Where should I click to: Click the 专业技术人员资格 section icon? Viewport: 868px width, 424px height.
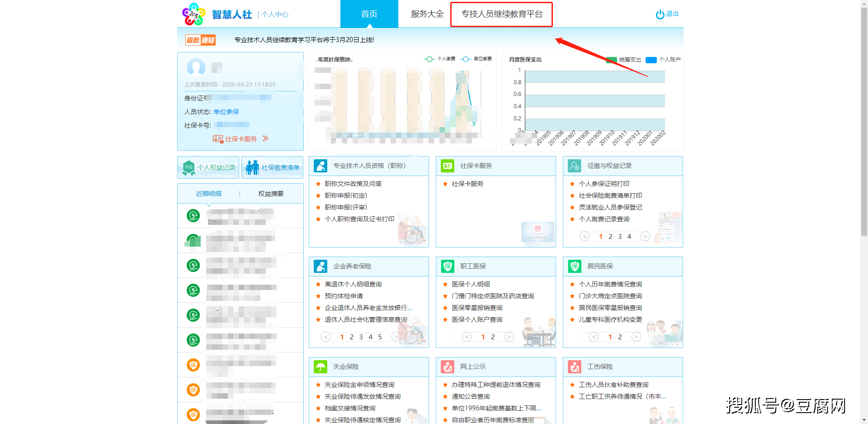321,166
